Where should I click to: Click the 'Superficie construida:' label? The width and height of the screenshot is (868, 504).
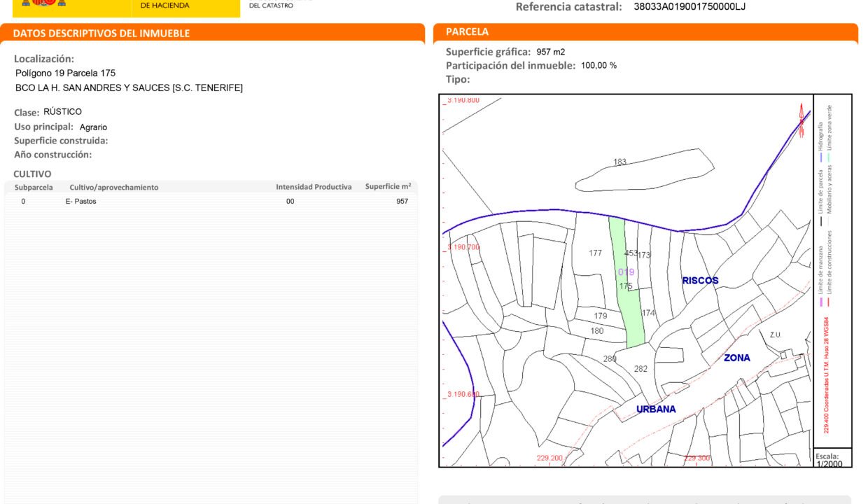coord(61,141)
